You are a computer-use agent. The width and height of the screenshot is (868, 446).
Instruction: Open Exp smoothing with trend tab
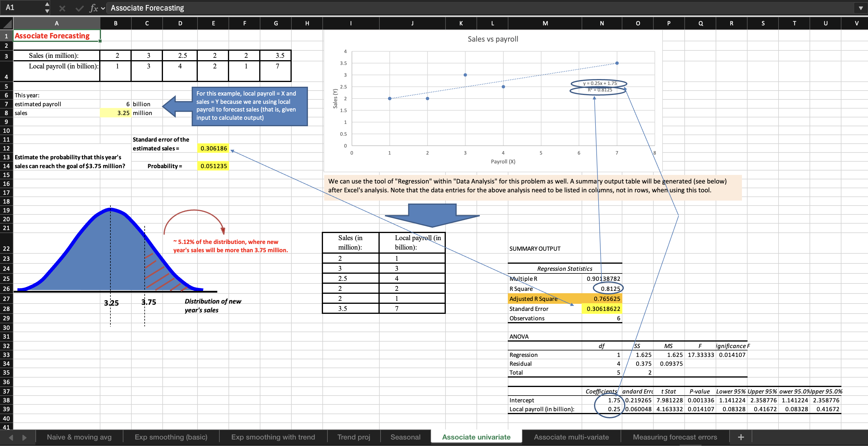pos(273,437)
